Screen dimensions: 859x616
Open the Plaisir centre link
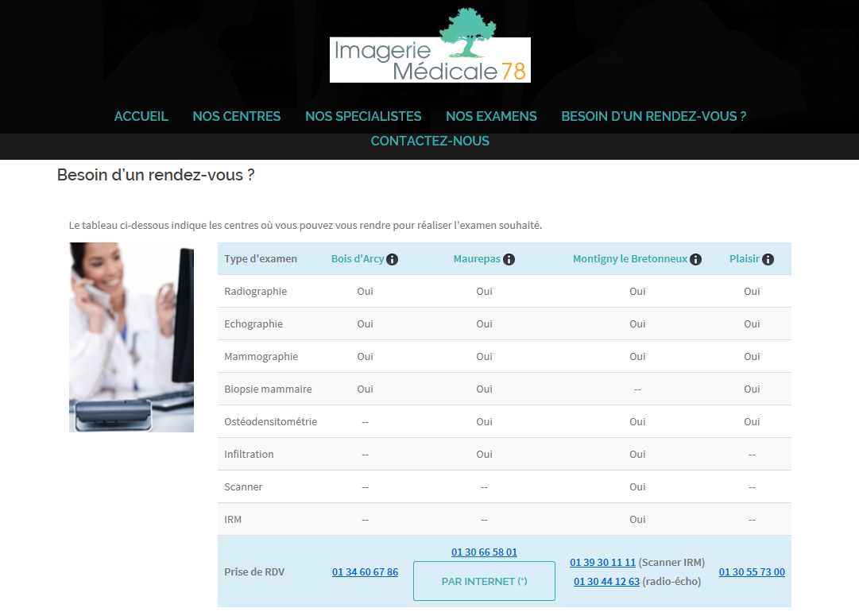(745, 258)
